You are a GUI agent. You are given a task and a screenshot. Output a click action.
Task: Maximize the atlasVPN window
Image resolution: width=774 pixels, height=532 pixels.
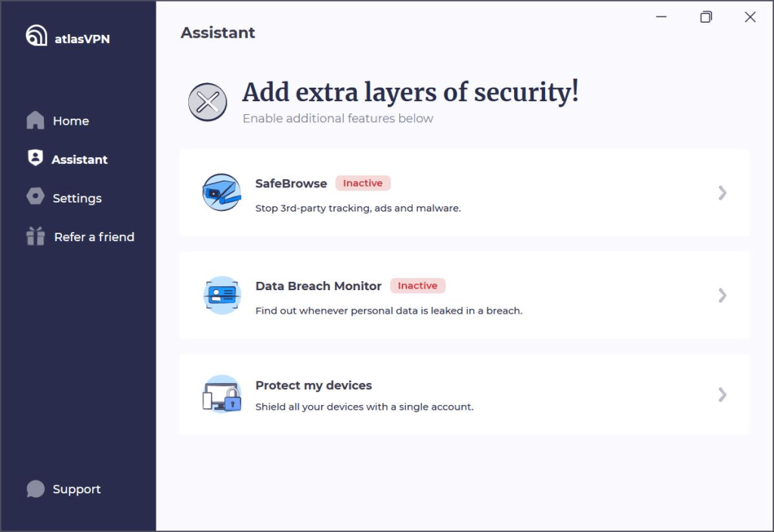pos(706,17)
